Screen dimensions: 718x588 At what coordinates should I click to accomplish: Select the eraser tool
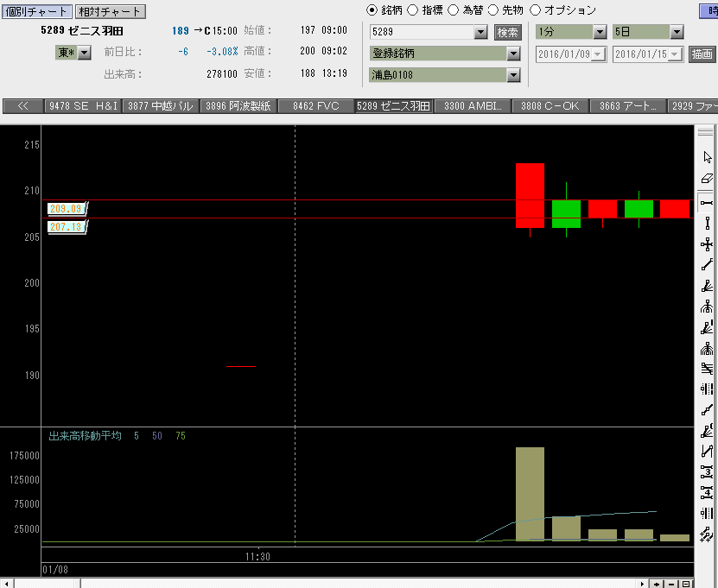pyautogui.click(x=707, y=179)
